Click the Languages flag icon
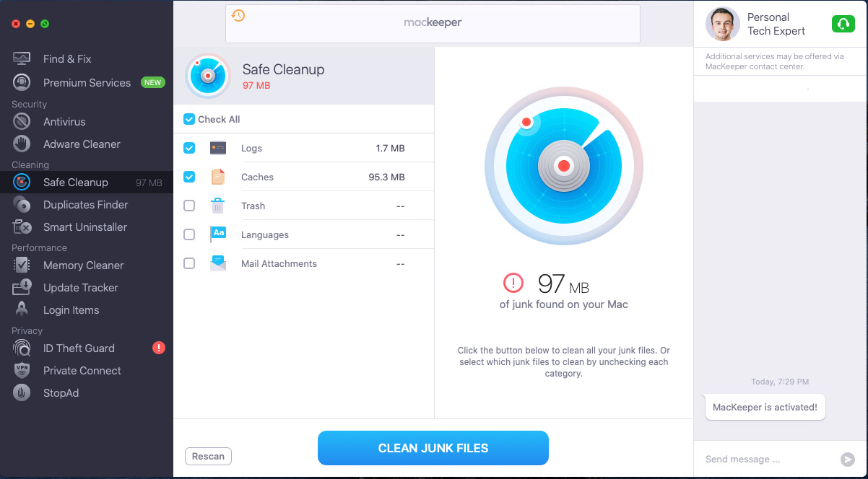868x479 pixels. (x=218, y=234)
